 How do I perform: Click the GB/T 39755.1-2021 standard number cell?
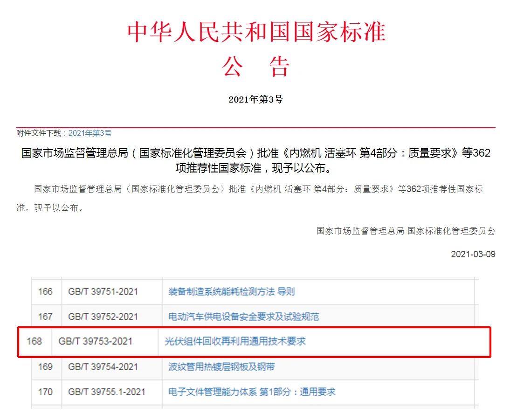click(107, 392)
